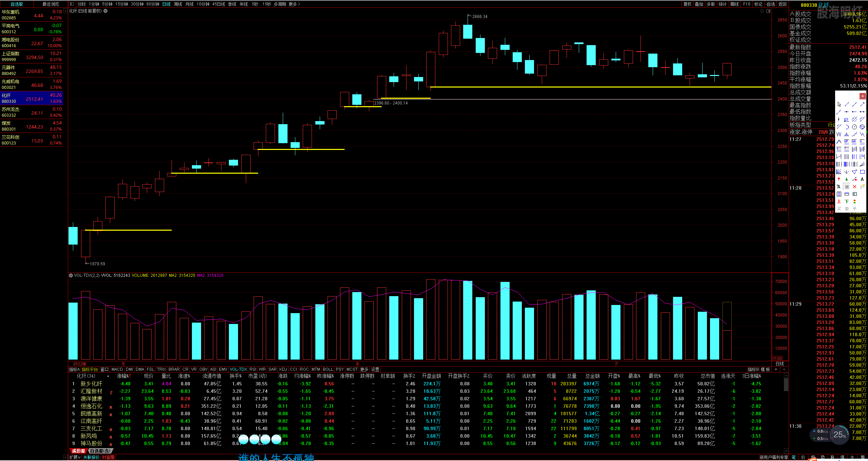Click the red X delete-drawing tool
This screenshot has width=868, height=461.
point(854,187)
